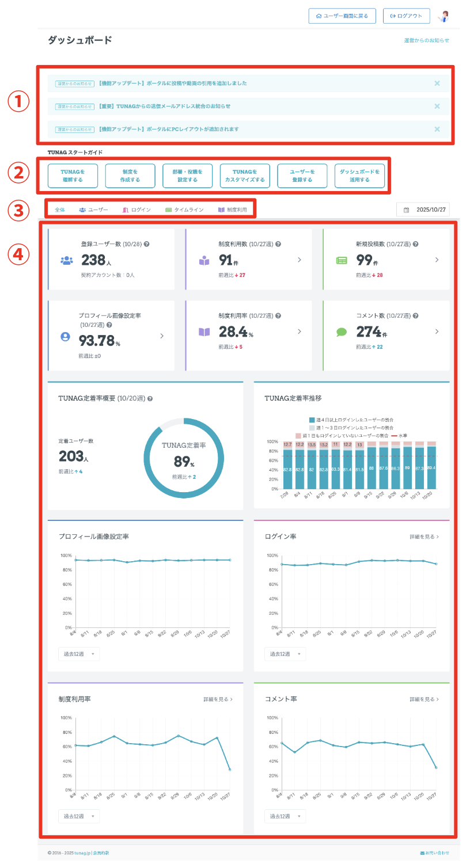Click the help icon next to 新規投稿数

coord(416,245)
